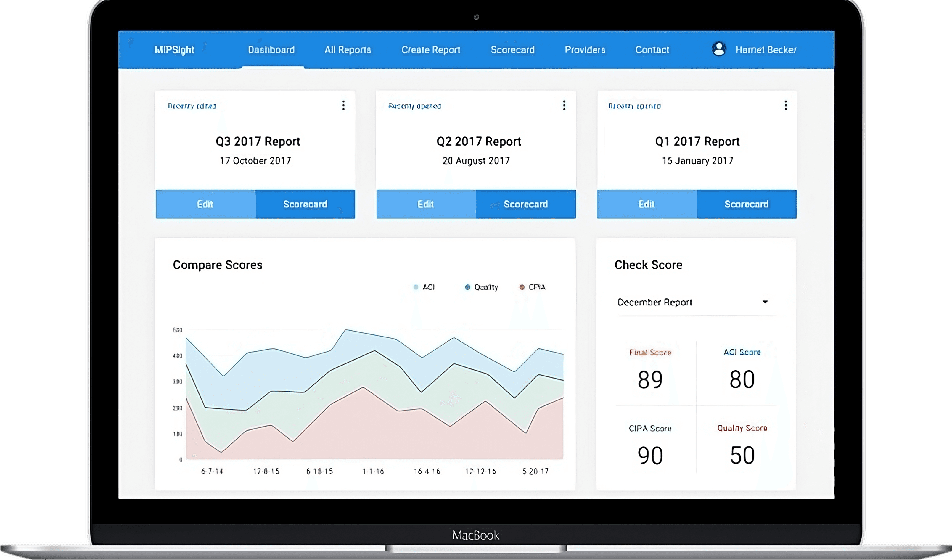
Task: Open the All Reports tab
Action: (348, 50)
